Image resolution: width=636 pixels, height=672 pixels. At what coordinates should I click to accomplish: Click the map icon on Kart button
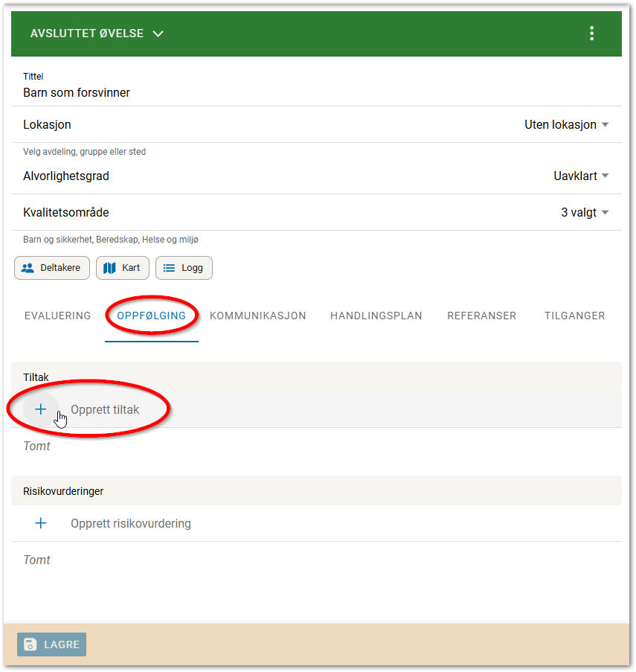pos(110,268)
